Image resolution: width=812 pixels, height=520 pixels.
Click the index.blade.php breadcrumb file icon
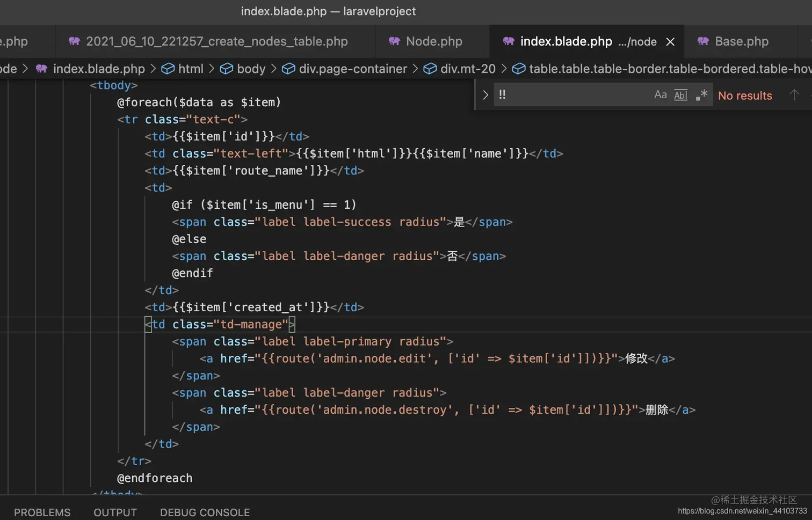[41, 69]
